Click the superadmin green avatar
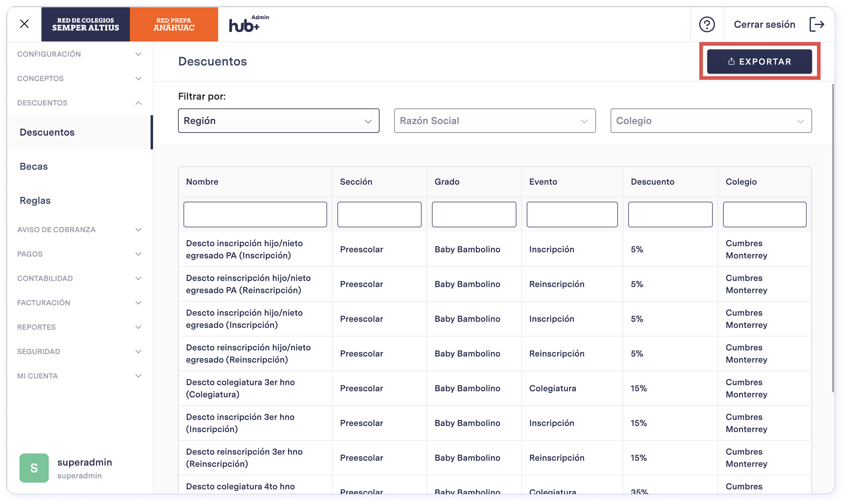The height and width of the screenshot is (504, 845). tap(34, 468)
